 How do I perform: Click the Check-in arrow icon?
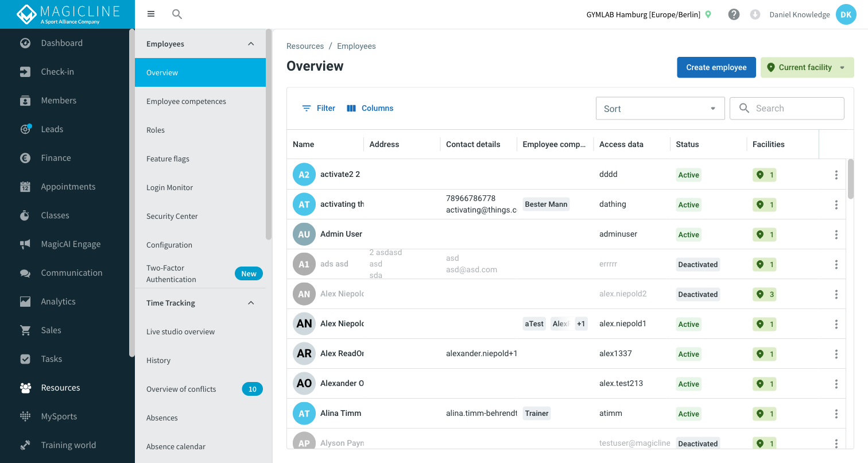coord(25,72)
